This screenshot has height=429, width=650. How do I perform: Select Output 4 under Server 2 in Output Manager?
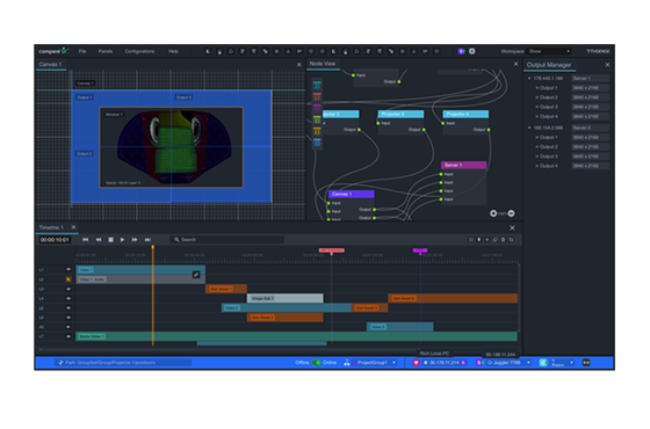pyautogui.click(x=548, y=166)
